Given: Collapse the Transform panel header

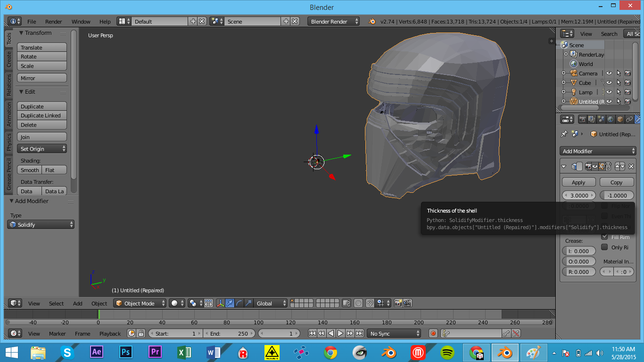Looking at the screenshot, I should [38, 33].
